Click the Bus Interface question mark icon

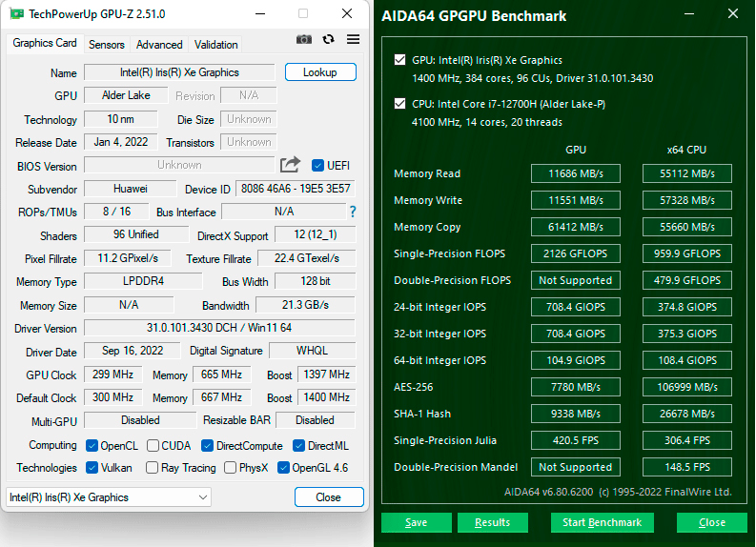point(353,212)
